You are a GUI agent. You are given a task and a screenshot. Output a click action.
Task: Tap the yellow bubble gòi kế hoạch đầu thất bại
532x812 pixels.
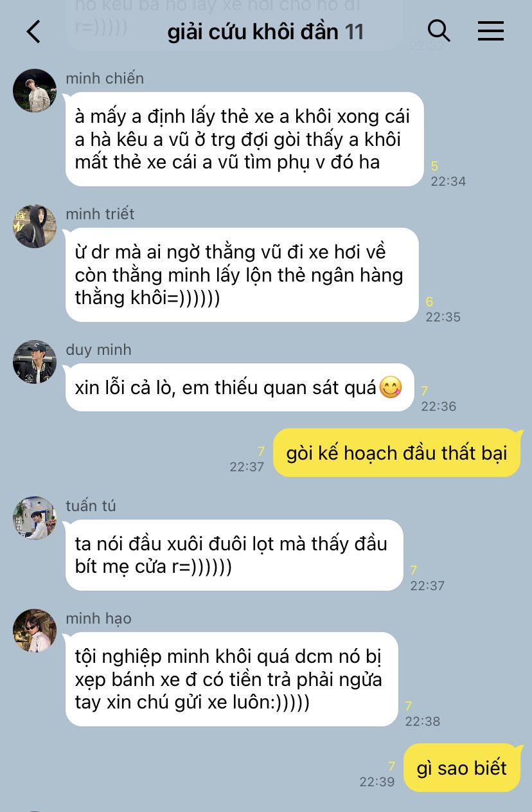(x=397, y=453)
